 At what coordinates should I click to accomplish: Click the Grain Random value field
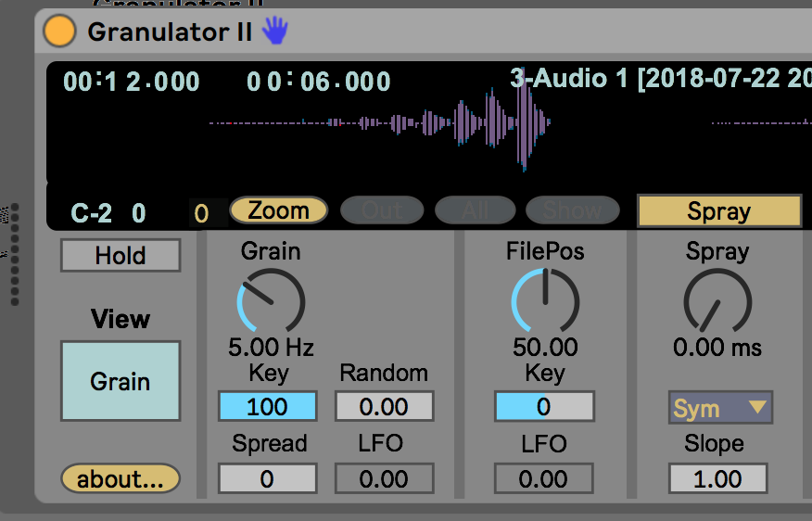pyautogui.click(x=384, y=407)
